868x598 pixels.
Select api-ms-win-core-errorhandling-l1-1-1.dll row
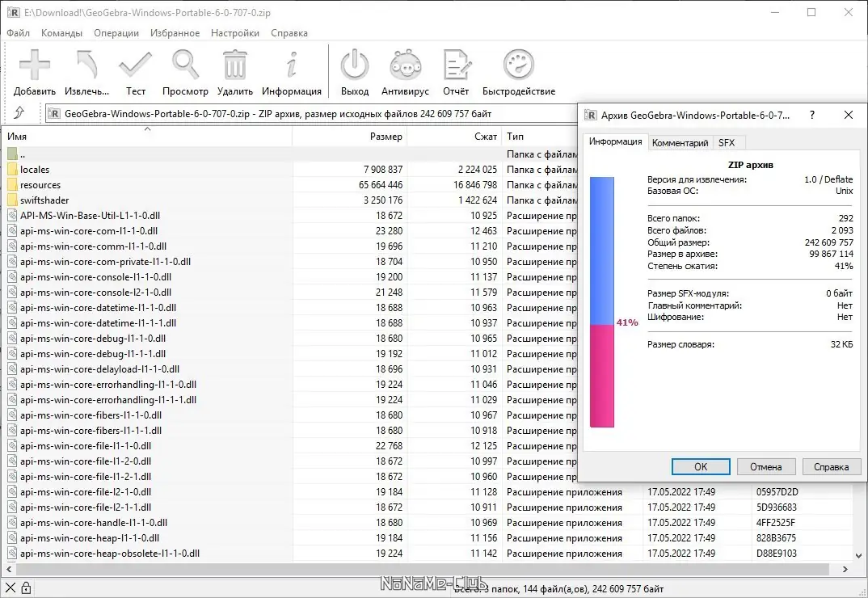point(291,400)
